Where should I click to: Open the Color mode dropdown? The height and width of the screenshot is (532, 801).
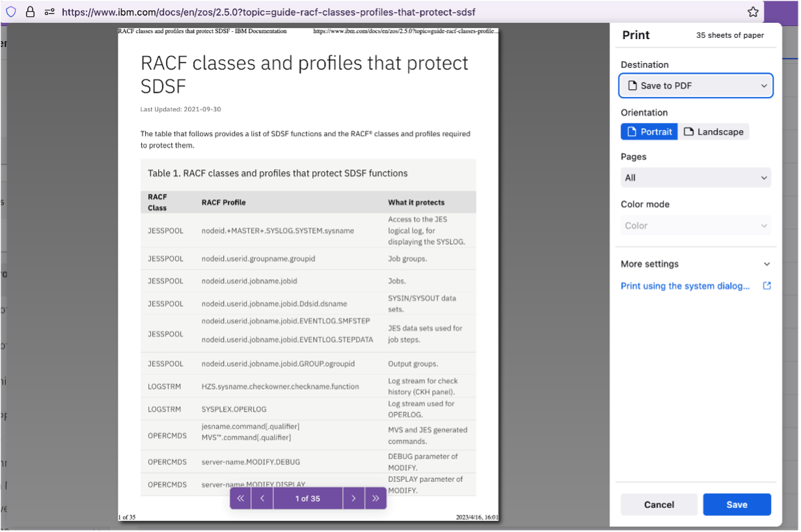(696, 225)
